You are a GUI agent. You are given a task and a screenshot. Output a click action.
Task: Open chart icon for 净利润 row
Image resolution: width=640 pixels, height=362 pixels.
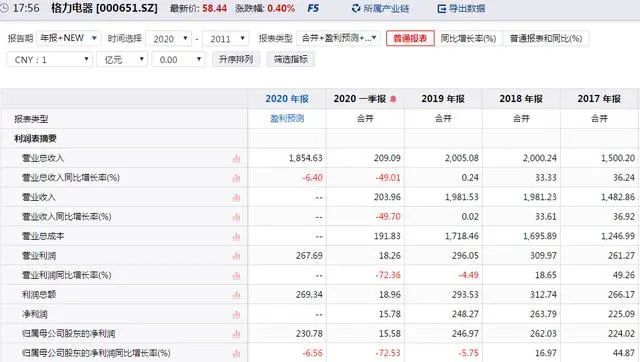(x=236, y=314)
